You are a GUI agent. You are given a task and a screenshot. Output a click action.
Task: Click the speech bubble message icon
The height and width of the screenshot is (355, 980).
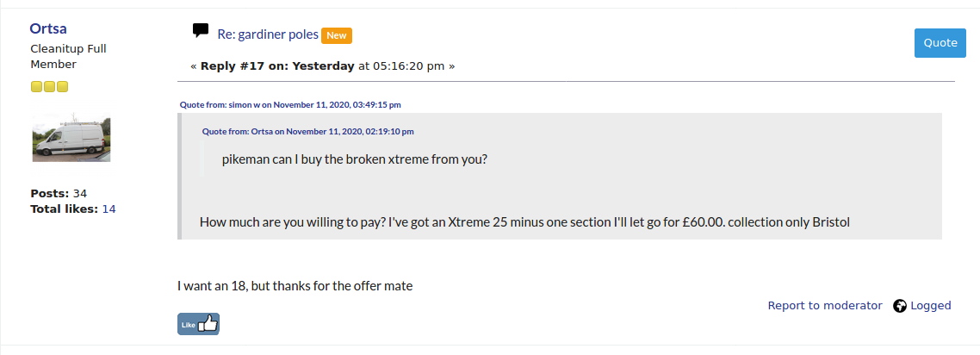(201, 31)
